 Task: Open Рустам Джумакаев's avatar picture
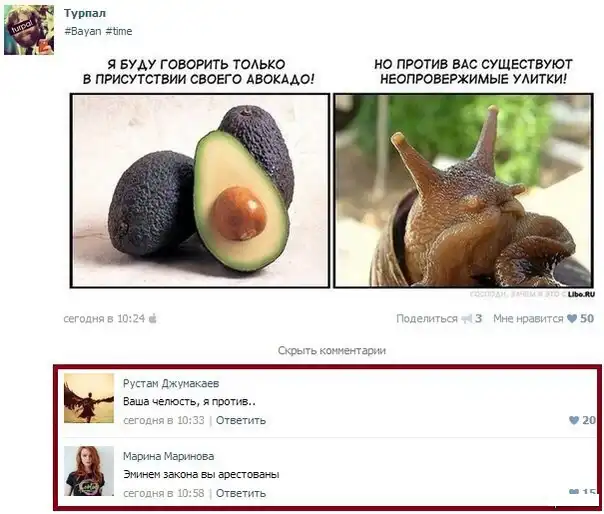(x=89, y=398)
